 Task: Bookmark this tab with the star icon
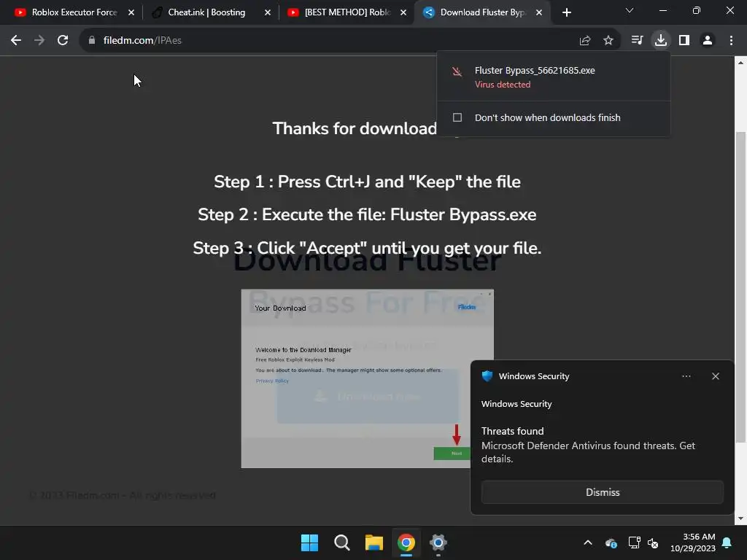point(608,41)
